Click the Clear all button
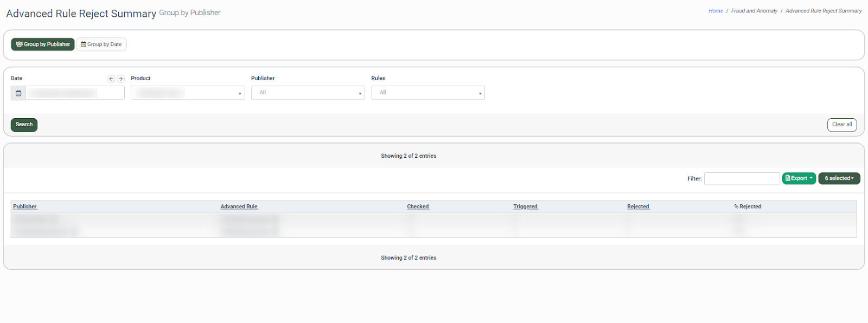The width and height of the screenshot is (868, 323). pos(841,125)
